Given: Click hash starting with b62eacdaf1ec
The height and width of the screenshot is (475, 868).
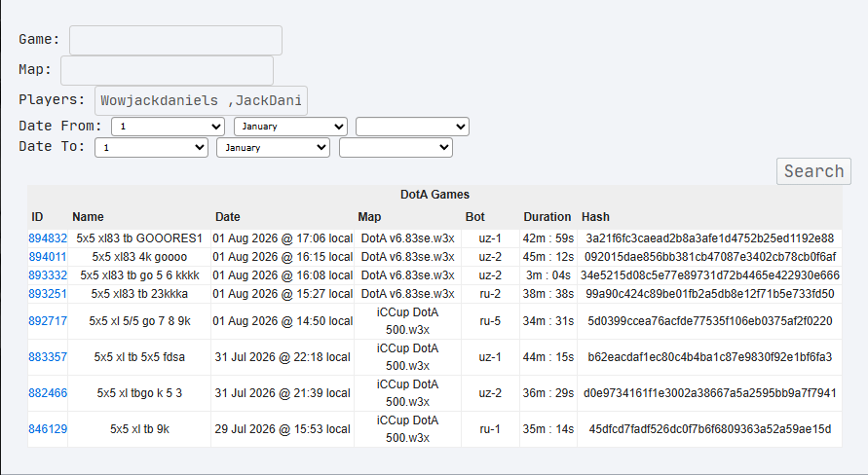Looking at the screenshot, I should point(709,357).
